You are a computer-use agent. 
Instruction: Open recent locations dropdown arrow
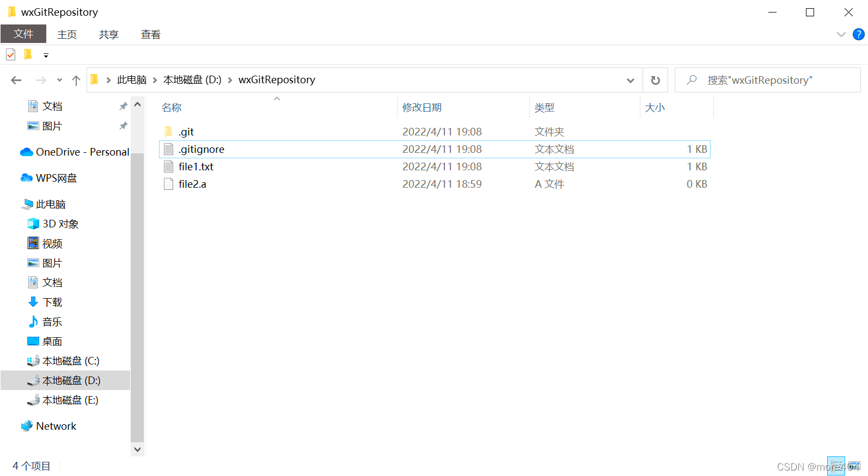coord(59,80)
